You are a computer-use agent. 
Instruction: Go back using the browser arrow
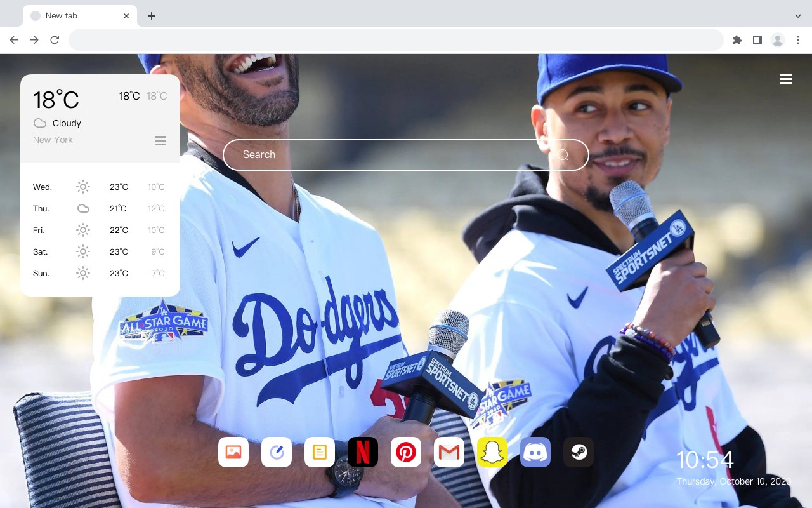[14, 40]
